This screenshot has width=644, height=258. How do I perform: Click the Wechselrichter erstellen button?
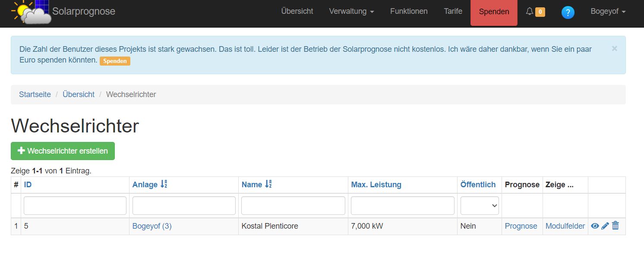[63, 151]
